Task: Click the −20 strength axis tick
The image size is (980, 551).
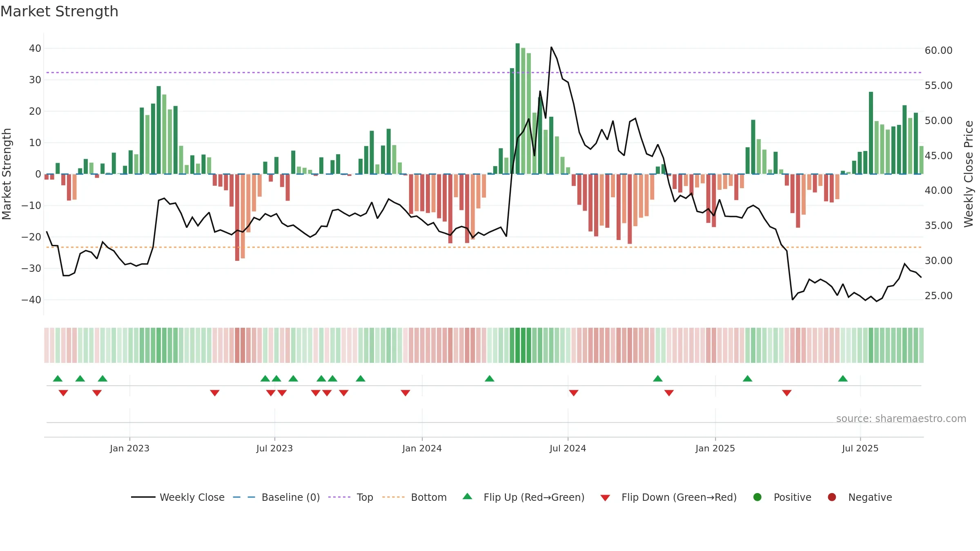Action: click(x=31, y=237)
